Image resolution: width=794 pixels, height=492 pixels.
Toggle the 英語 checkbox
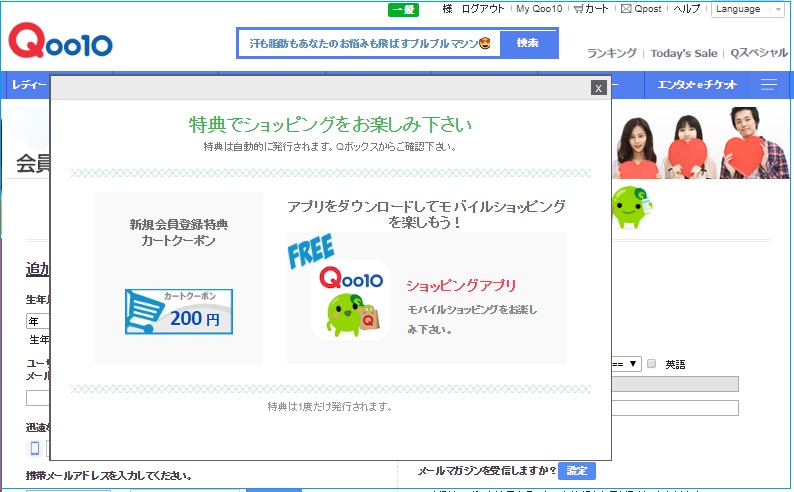pyautogui.click(x=652, y=363)
